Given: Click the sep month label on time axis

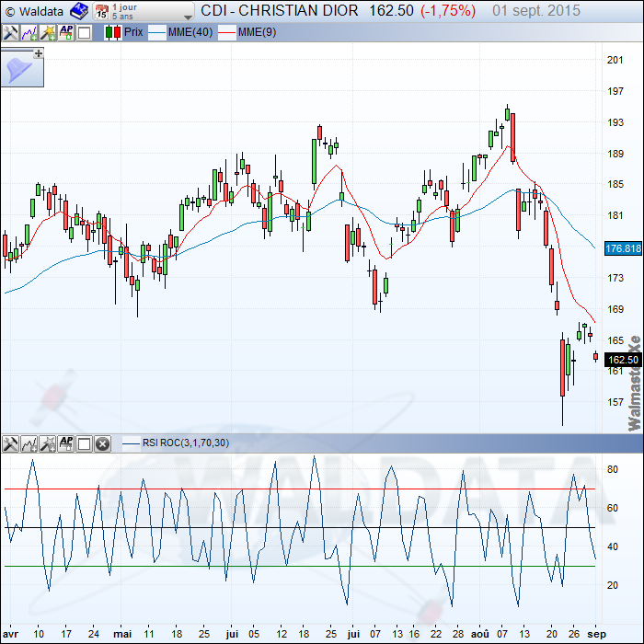Looking at the screenshot, I should [x=597, y=635].
